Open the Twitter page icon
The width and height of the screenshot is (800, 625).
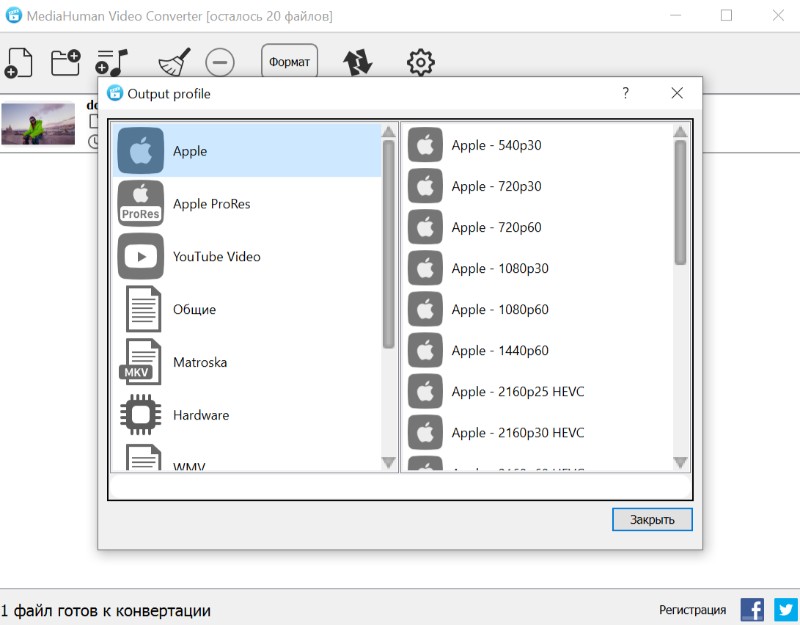(784, 610)
